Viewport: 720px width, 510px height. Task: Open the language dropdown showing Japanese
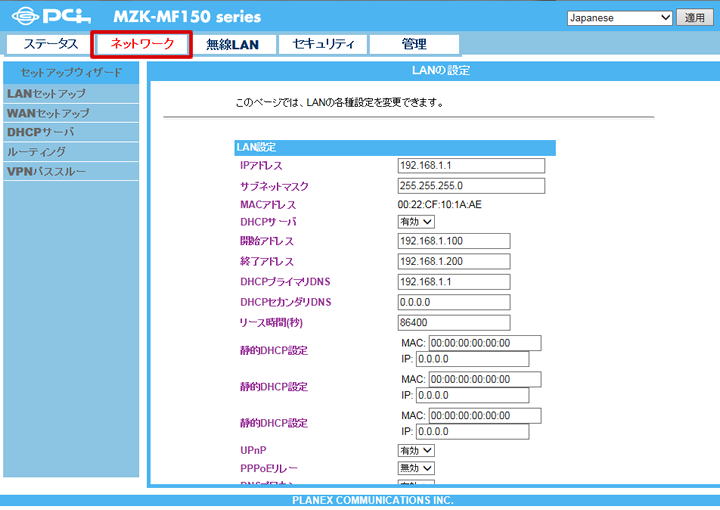(x=619, y=18)
